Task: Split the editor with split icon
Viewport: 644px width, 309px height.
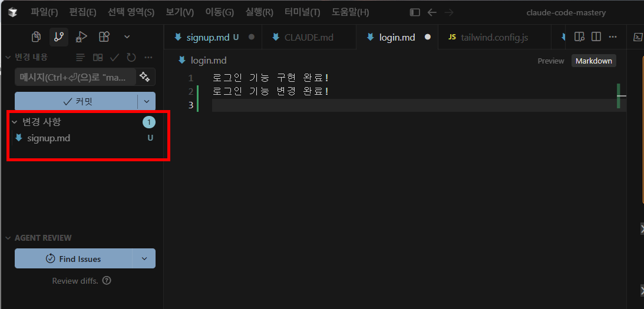Action: coord(596,37)
